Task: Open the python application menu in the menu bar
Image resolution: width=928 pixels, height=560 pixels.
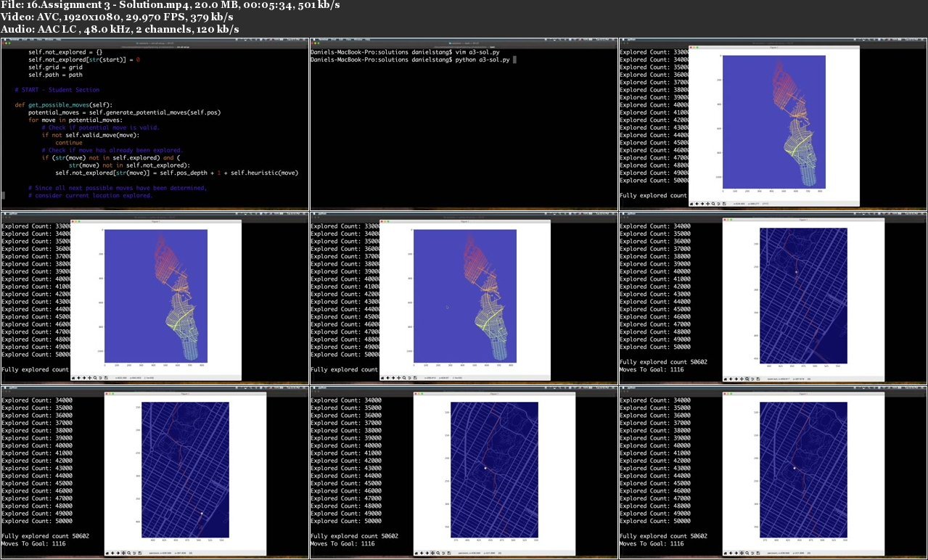Action: pyautogui.click(x=632, y=41)
